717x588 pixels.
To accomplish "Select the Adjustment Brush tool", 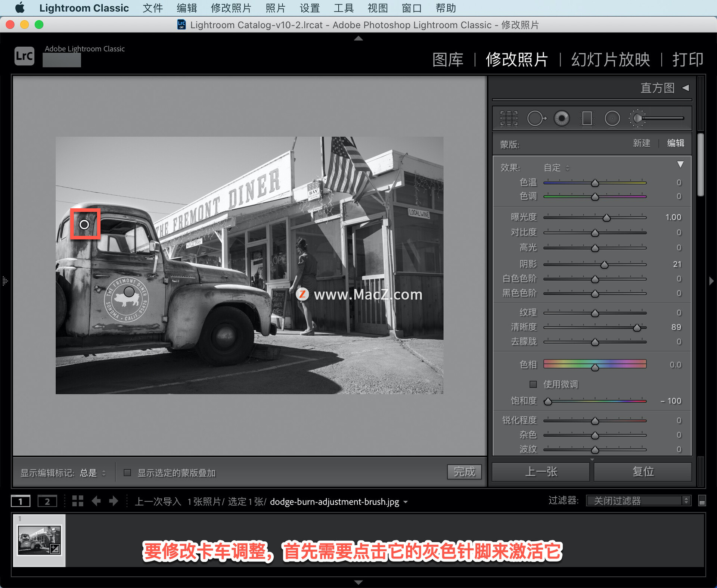I will (657, 119).
